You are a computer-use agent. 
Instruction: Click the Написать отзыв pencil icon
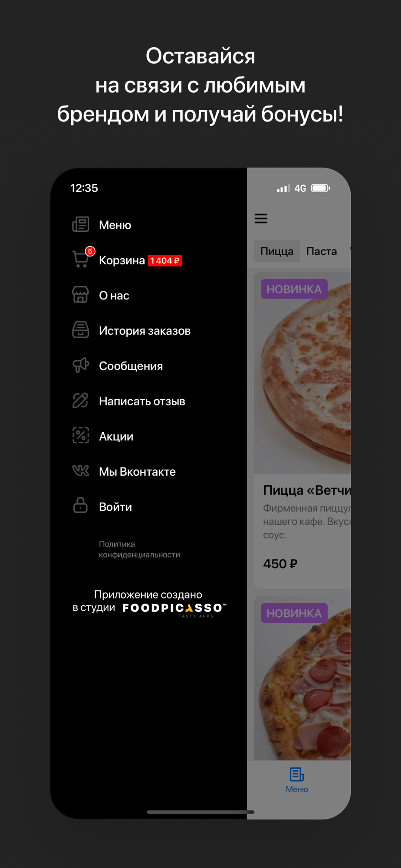pos(81,401)
